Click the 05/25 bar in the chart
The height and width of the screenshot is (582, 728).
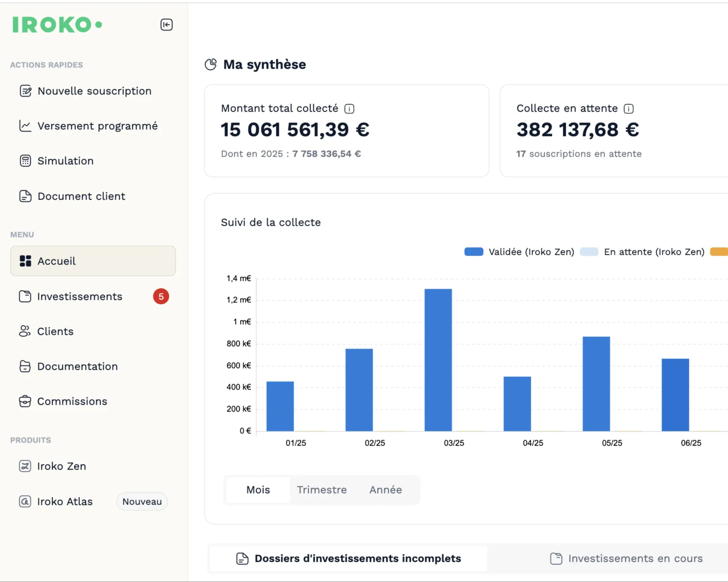[x=596, y=384]
